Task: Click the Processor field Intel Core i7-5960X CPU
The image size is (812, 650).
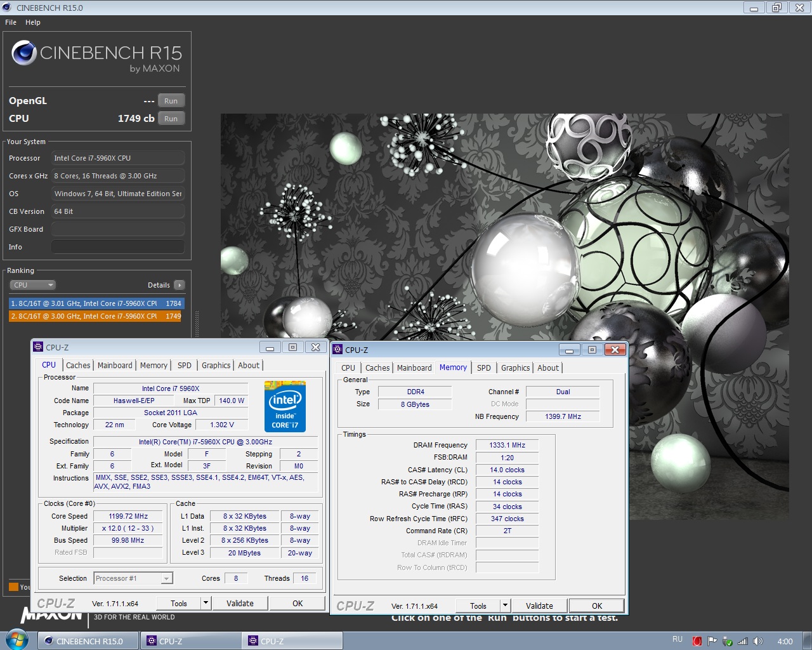Action: tap(118, 158)
